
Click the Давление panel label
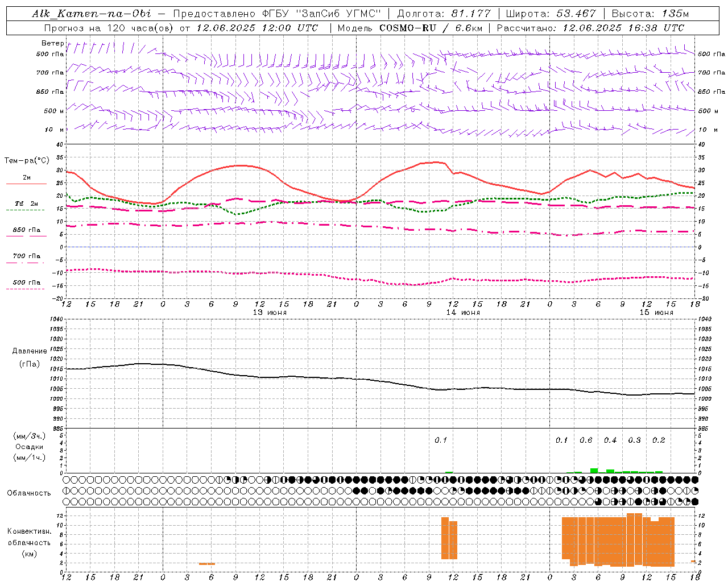30,351
